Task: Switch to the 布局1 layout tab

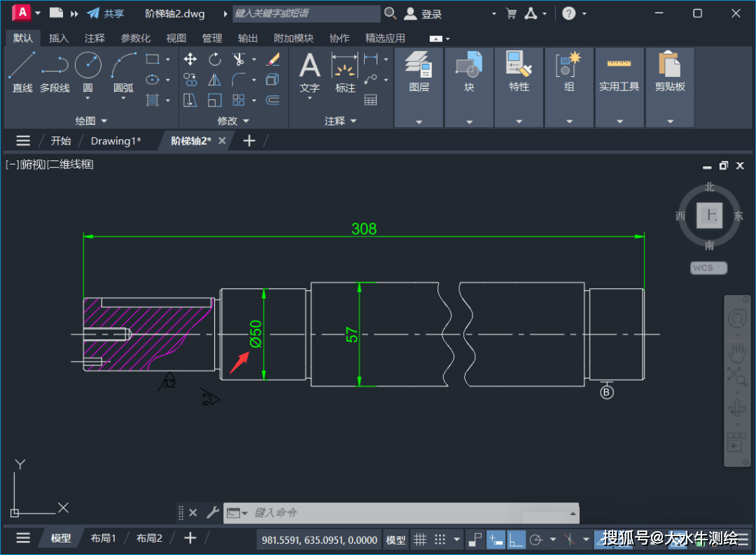Action: tap(103, 538)
